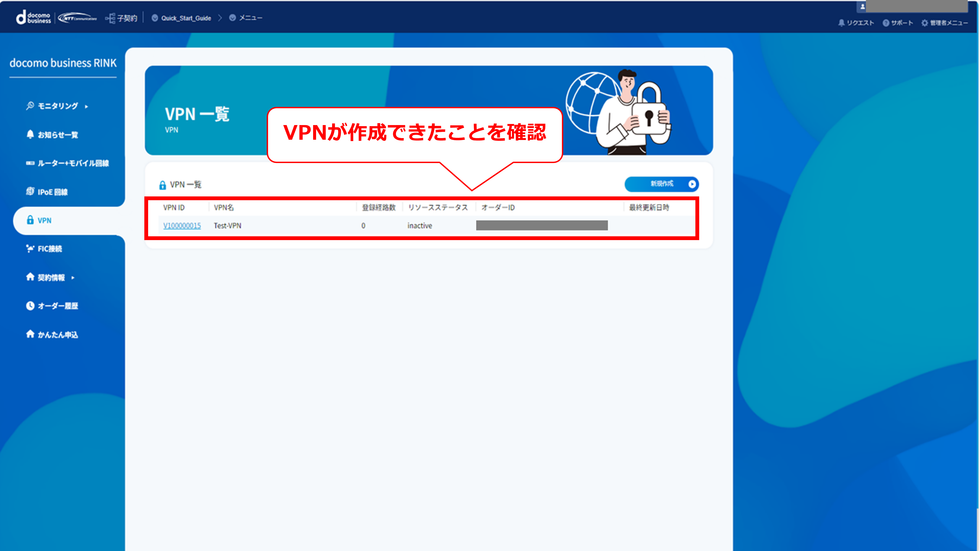This screenshot has height=551, width=980.
Task: Click the router icon in sidebar
Action: click(30, 163)
